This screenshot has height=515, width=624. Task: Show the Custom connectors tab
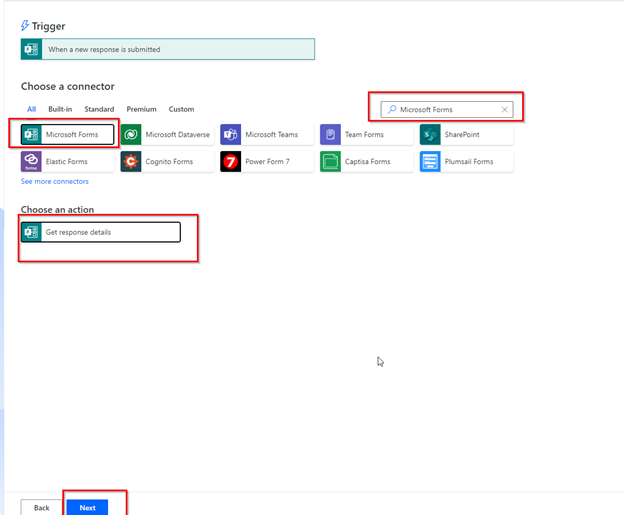pyautogui.click(x=181, y=109)
